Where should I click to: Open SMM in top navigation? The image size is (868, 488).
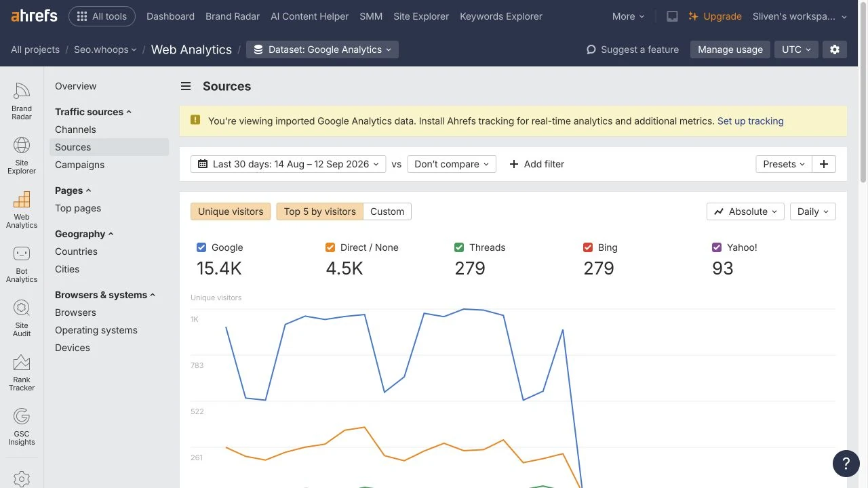tap(371, 16)
